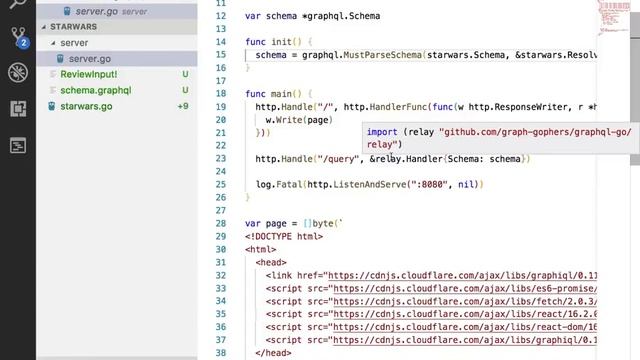
Task: Click the graphiql CSS link on line 32
Action: pos(462,276)
